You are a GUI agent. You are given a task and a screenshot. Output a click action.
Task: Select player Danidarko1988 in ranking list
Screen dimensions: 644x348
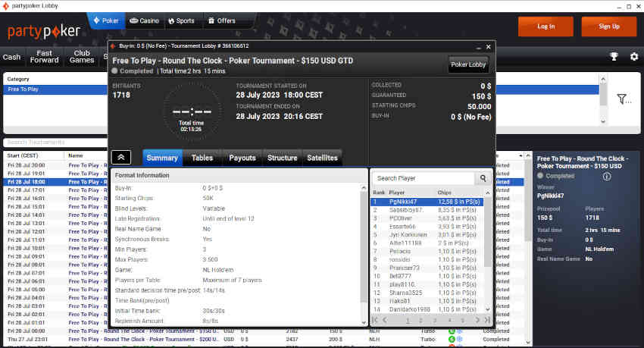[x=427, y=309]
